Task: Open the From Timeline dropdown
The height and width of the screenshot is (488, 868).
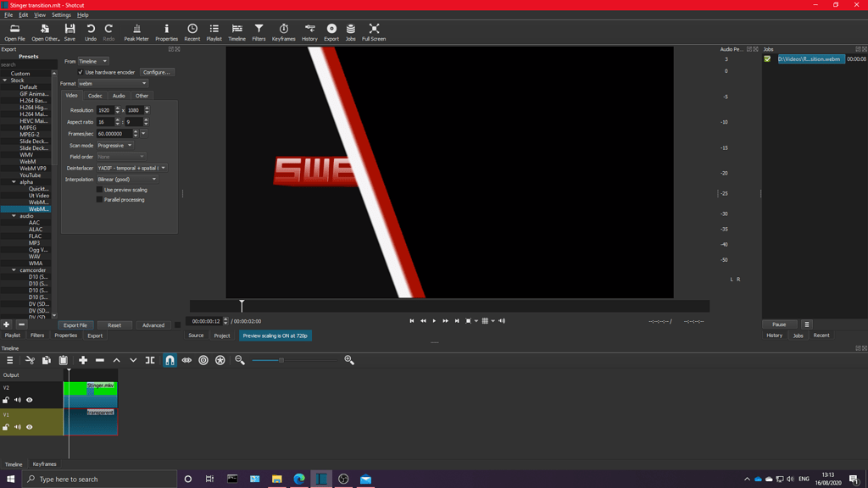Action: (x=93, y=61)
